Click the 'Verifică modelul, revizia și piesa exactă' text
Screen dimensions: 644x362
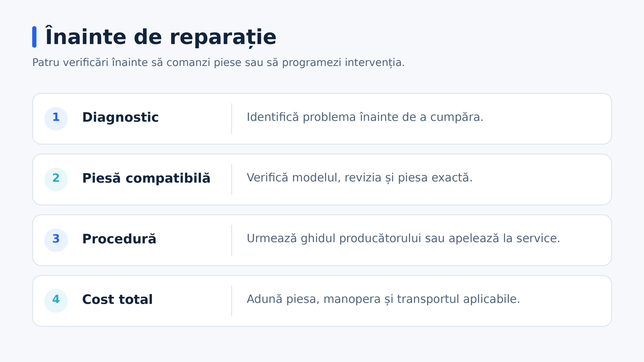point(359,178)
